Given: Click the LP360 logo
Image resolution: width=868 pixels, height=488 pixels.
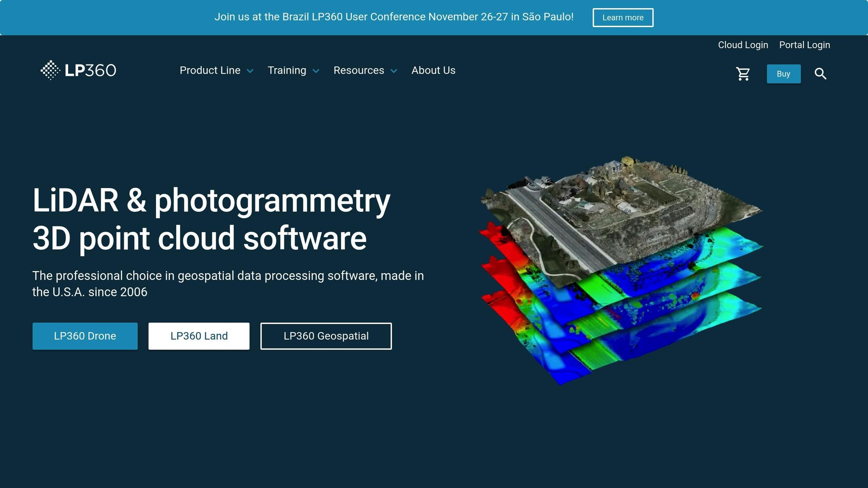Looking at the screenshot, I should [78, 70].
